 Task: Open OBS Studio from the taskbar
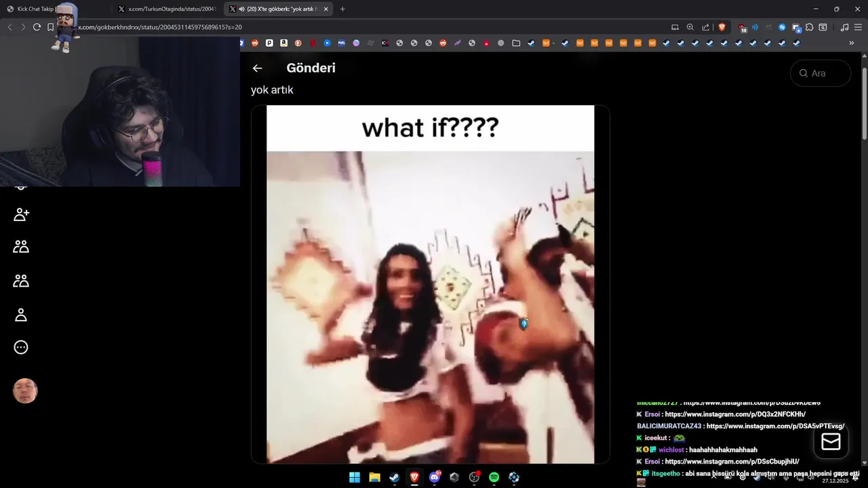(x=474, y=477)
